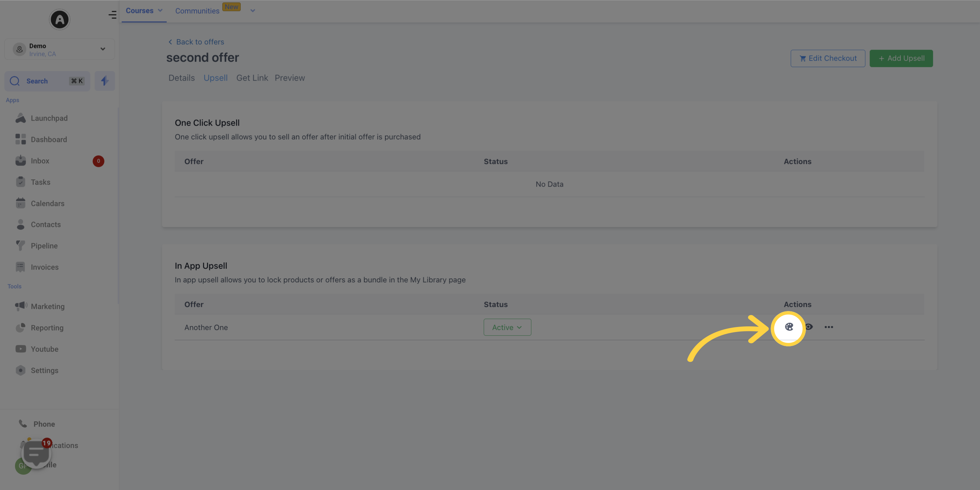980x490 pixels.
Task: Click the settings/configuration icon for Another One
Action: coord(789,326)
